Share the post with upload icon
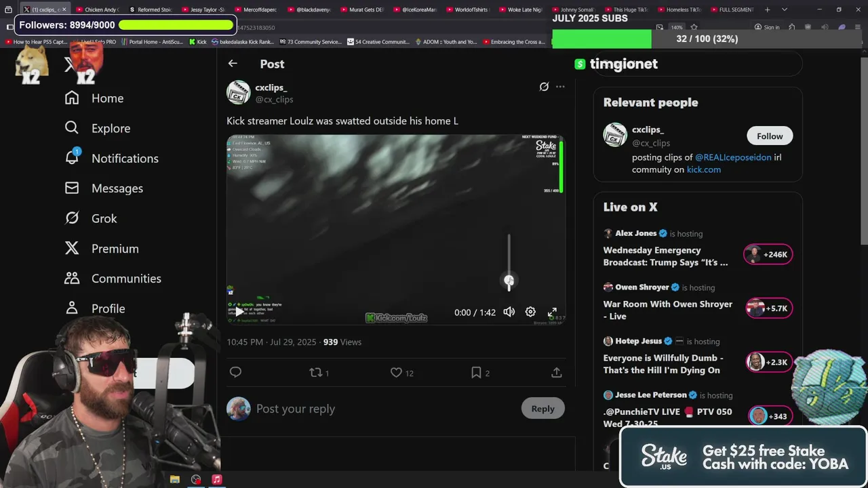The image size is (868, 488). [x=556, y=372]
